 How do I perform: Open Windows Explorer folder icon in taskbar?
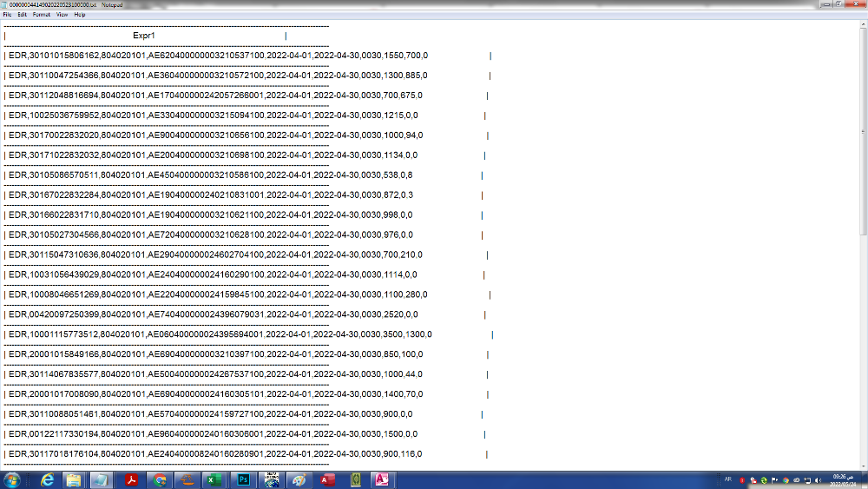74,479
